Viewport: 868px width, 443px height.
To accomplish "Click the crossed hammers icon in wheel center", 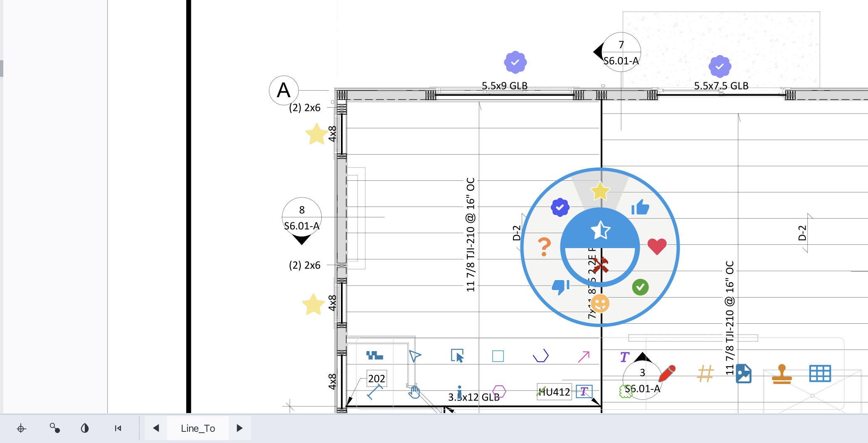I will [x=600, y=265].
